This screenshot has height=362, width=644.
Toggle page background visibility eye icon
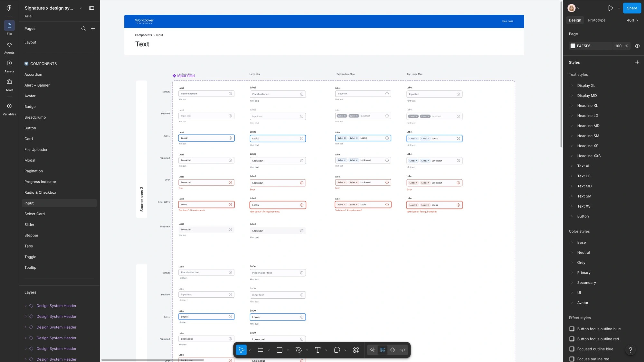click(637, 46)
